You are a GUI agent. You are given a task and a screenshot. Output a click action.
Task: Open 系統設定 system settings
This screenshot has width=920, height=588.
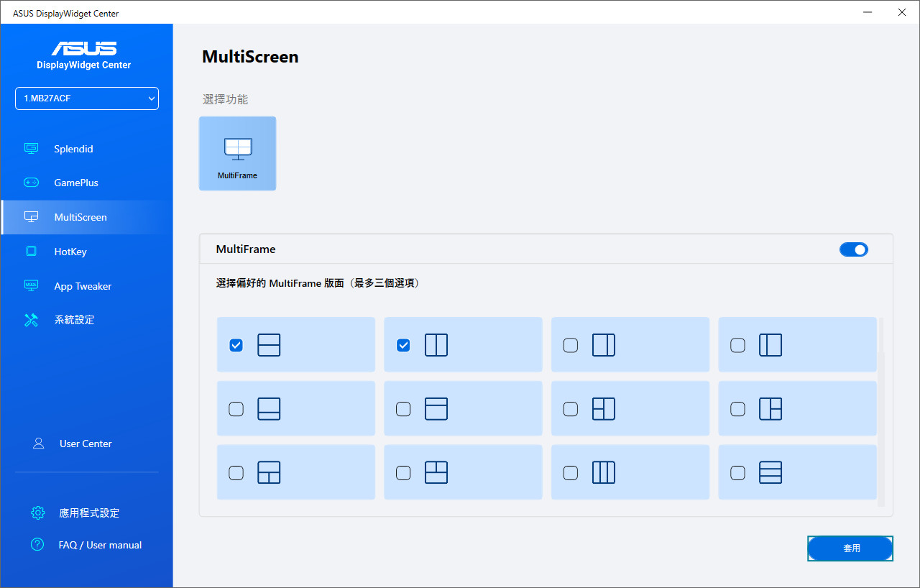87,320
